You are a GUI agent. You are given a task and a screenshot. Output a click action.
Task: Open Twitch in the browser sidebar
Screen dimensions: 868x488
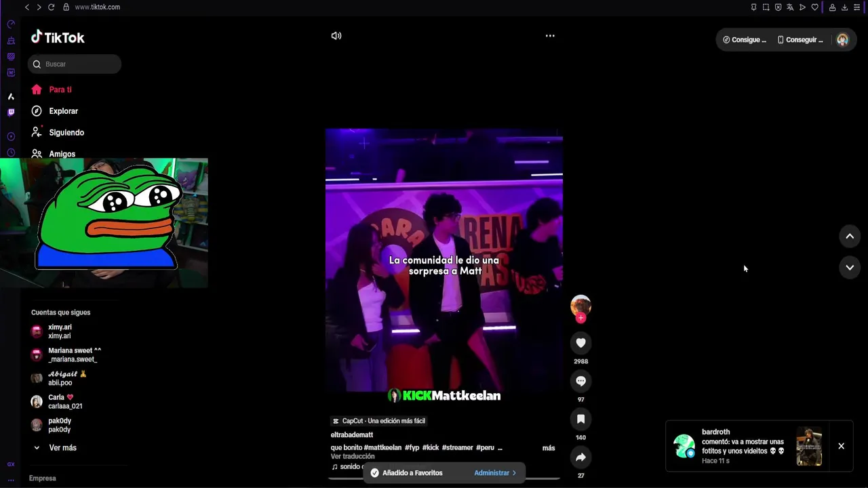[11, 113]
